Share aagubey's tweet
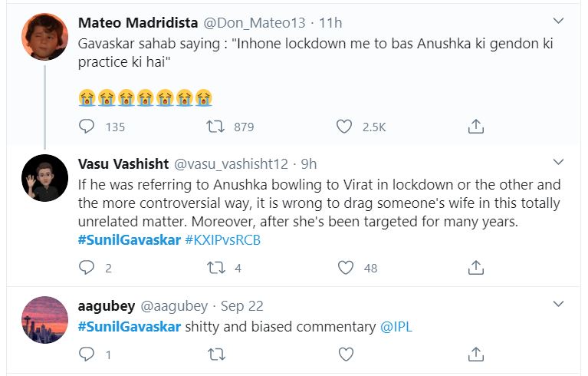The image size is (588, 376). (475, 355)
